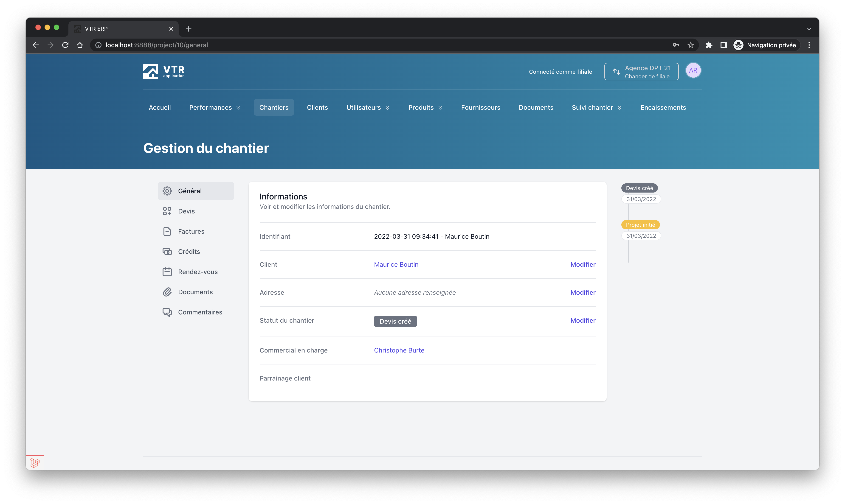The image size is (845, 504).
Task: Click the Rendez-vous calendar icon
Action: click(167, 272)
